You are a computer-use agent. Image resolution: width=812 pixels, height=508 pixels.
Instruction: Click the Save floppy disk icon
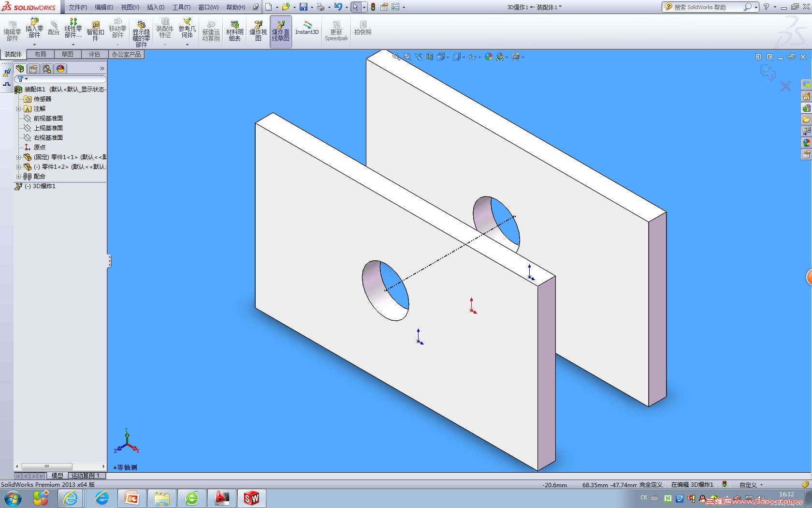point(304,7)
